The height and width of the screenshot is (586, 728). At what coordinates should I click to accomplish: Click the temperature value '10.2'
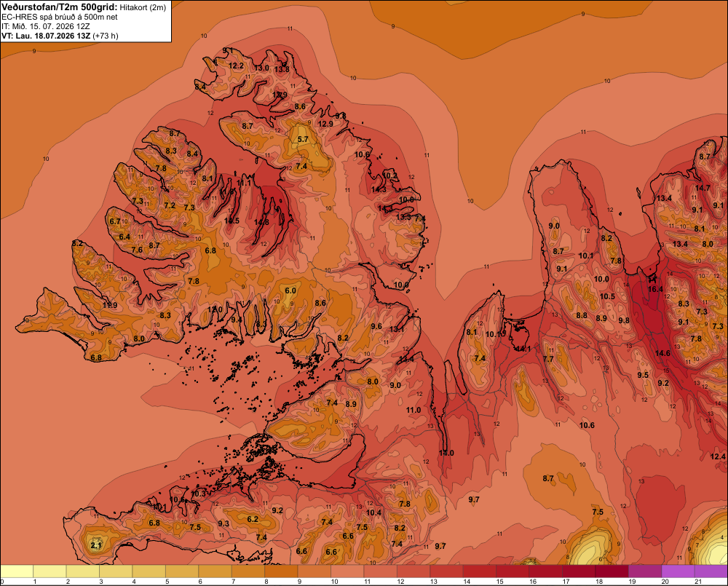pos(390,175)
